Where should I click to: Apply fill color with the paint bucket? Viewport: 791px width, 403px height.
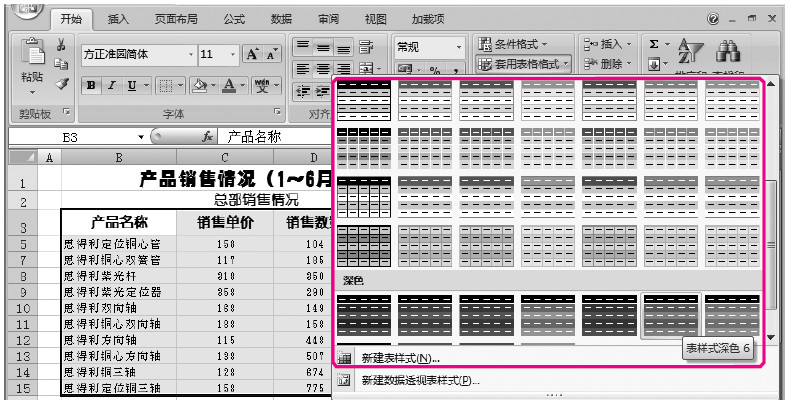coord(201,86)
